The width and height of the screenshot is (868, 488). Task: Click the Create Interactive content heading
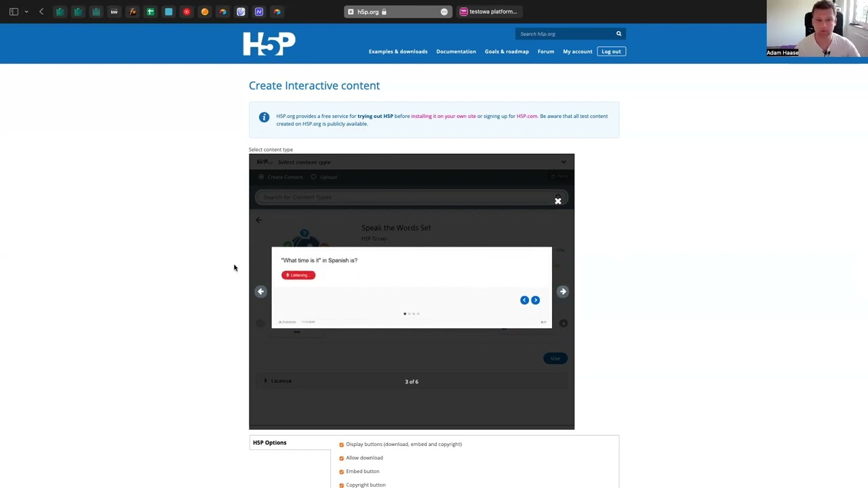pos(314,85)
